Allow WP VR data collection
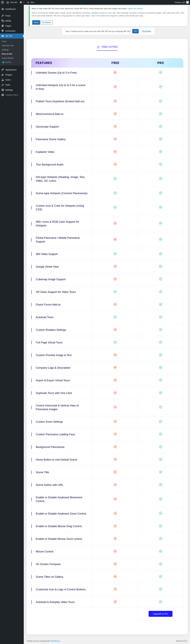 point(36,22)
